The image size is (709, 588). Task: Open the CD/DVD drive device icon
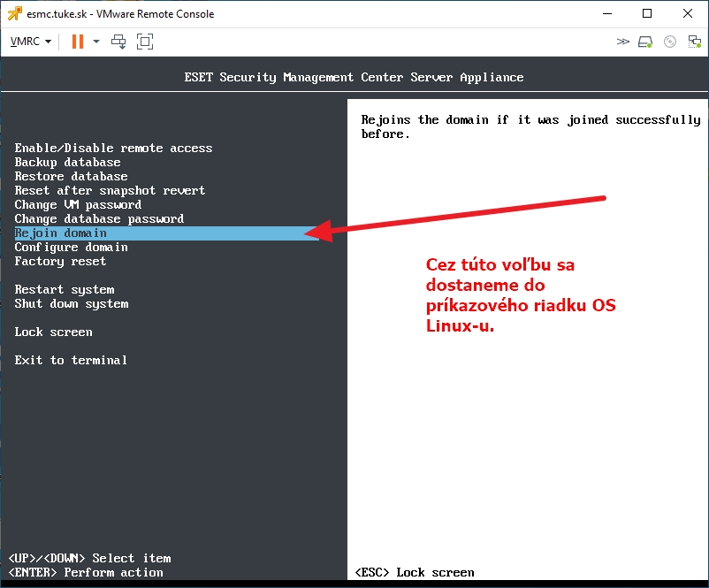coord(670,42)
